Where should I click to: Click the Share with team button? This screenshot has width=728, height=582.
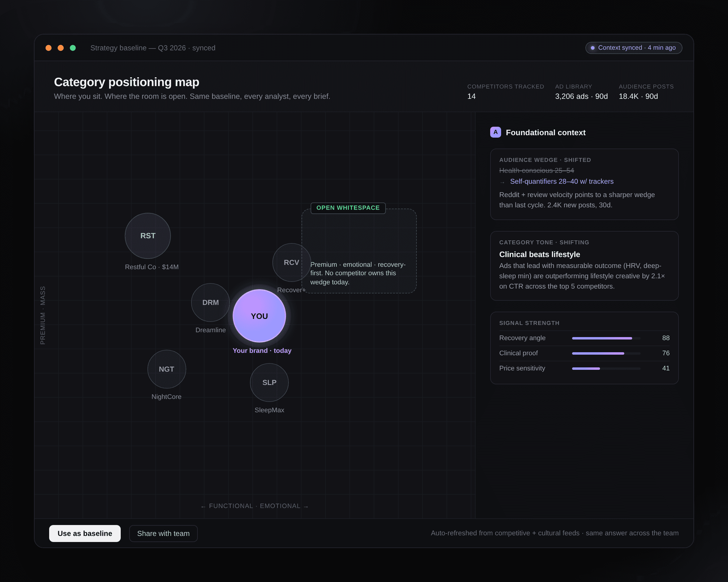(163, 533)
